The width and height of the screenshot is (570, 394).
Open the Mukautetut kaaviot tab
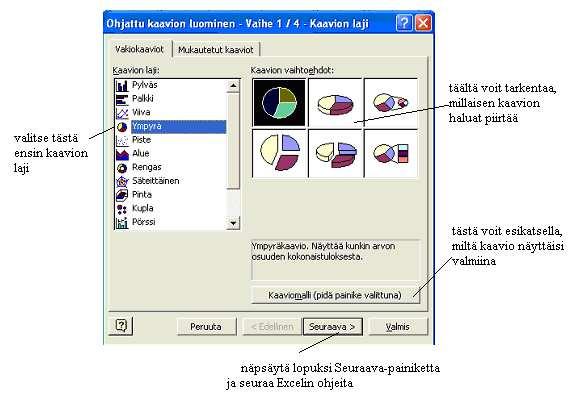(x=216, y=50)
